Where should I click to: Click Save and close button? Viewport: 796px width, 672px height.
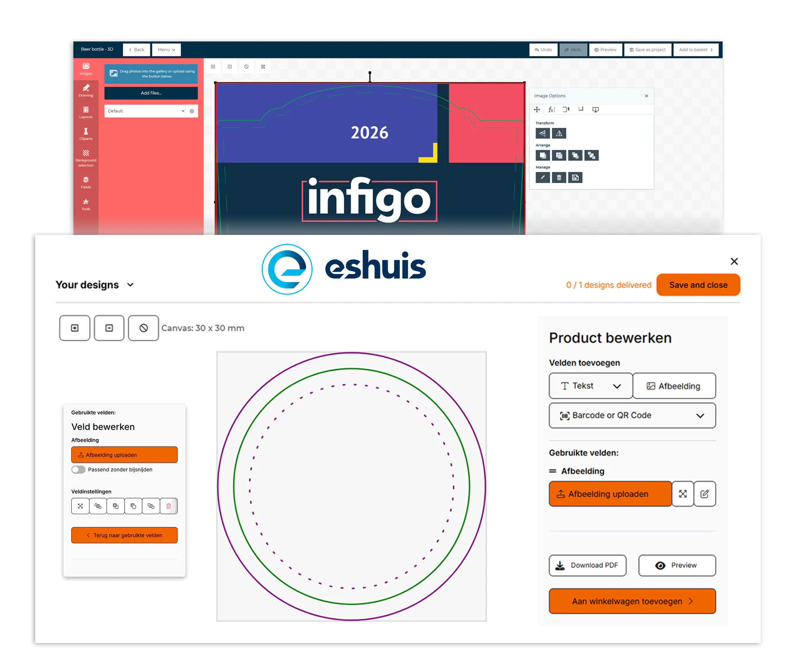click(x=698, y=285)
